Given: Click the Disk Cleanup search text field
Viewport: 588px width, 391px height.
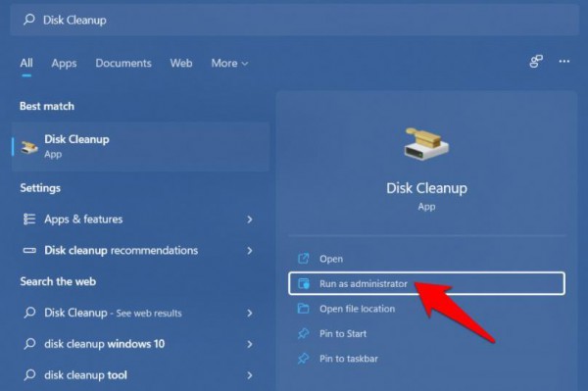Looking at the screenshot, I should tap(295, 20).
